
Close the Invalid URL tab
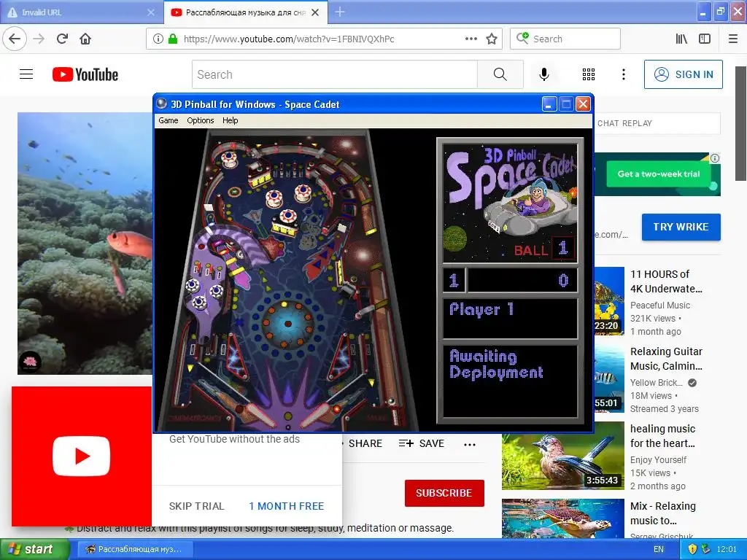[151, 12]
